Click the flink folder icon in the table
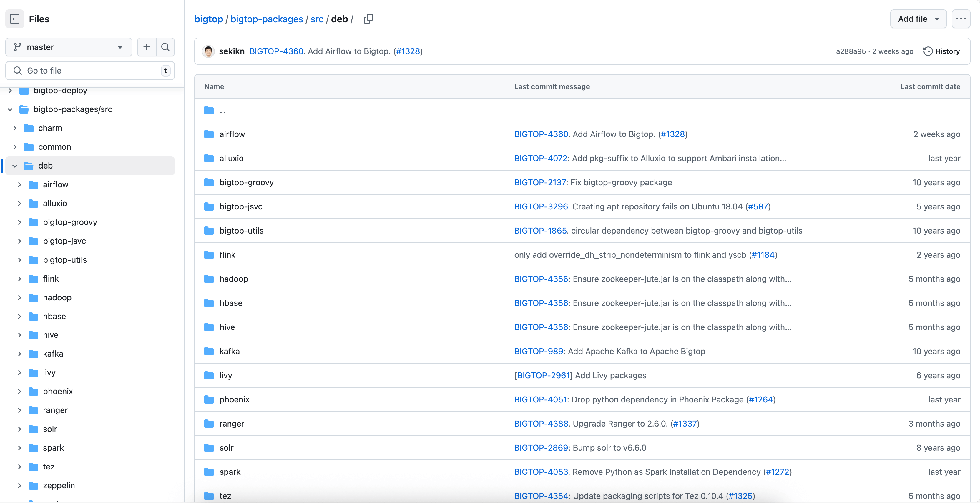 click(209, 255)
